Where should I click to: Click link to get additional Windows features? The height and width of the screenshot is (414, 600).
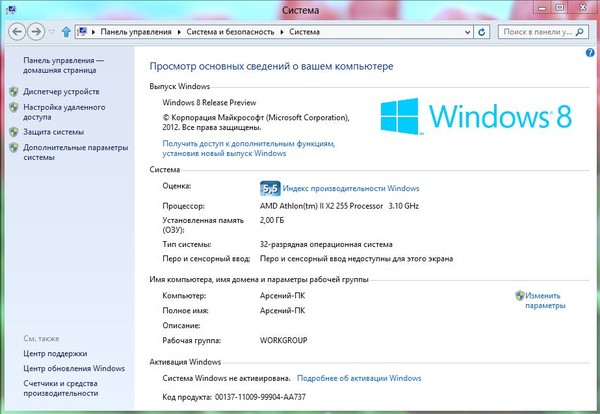pos(249,148)
